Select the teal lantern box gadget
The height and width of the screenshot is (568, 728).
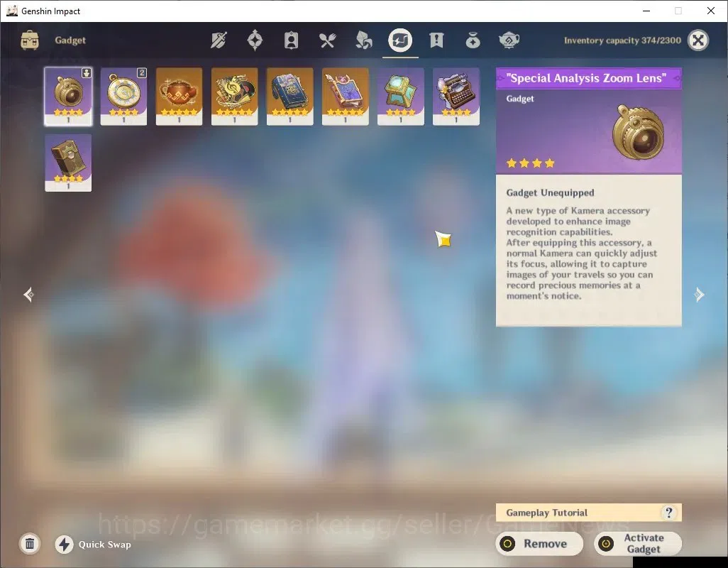[x=401, y=96]
